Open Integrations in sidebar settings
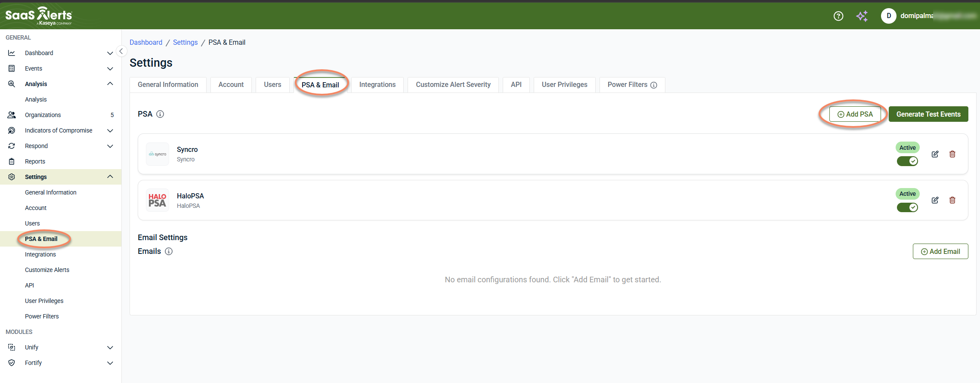980x383 pixels. click(x=40, y=254)
